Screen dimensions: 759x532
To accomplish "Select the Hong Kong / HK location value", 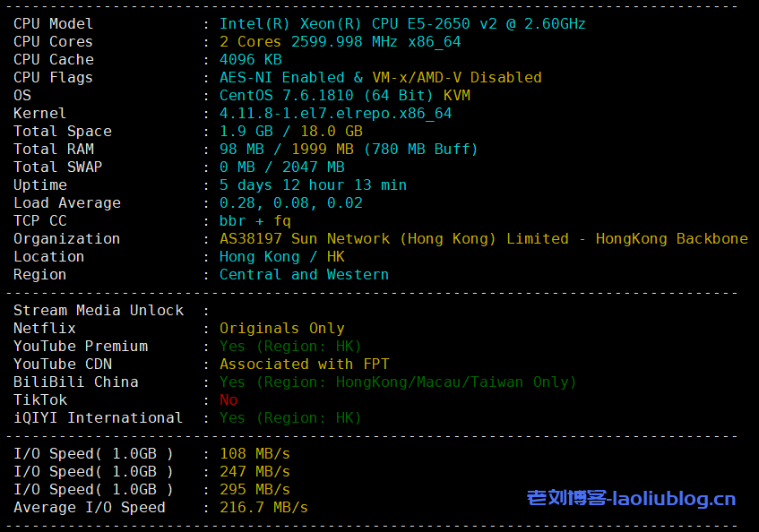I will coord(281,257).
